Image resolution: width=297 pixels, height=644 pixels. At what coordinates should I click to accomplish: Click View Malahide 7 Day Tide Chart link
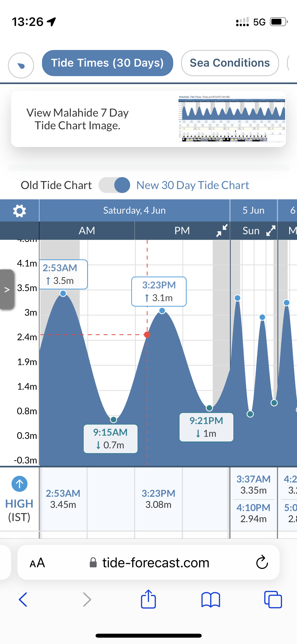point(77,119)
